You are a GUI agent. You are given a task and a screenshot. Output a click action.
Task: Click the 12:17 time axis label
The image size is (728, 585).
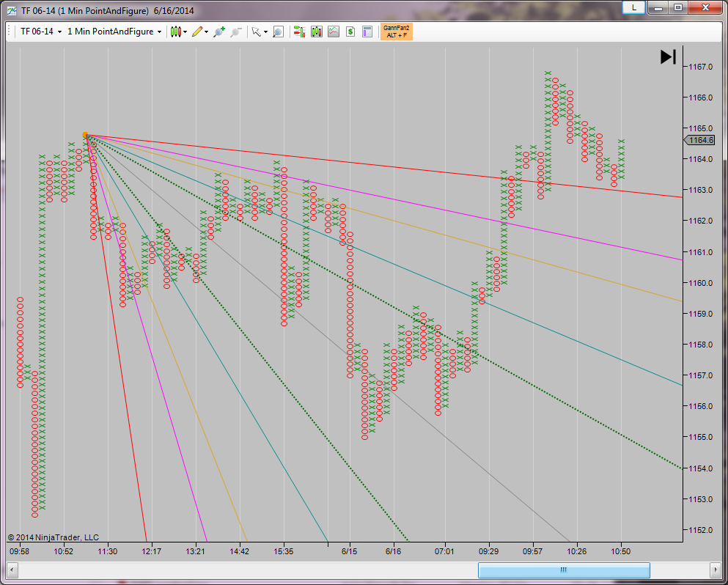pos(152,551)
